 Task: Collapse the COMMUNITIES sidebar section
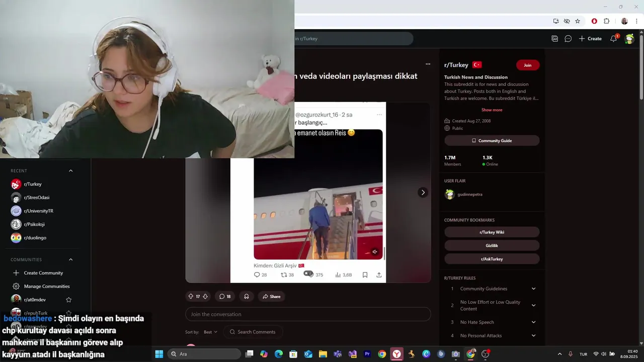(70, 259)
